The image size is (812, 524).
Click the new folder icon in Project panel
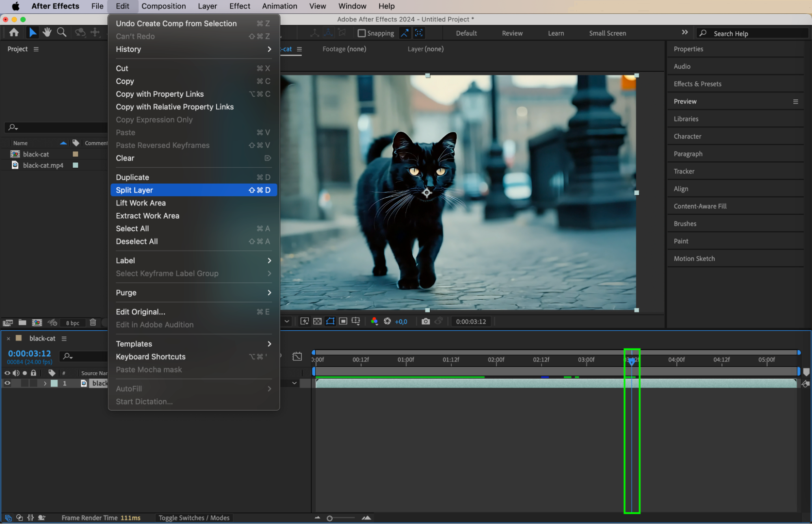(x=22, y=323)
